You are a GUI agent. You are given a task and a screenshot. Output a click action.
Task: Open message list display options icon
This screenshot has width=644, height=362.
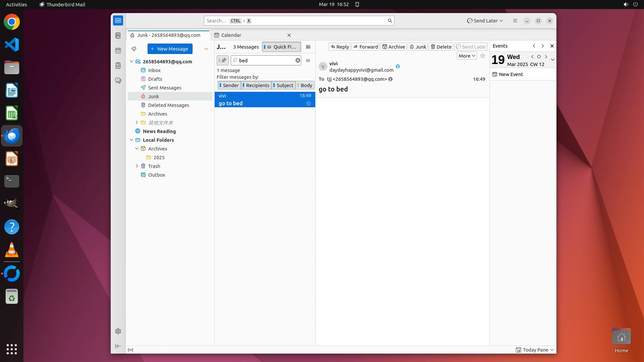click(308, 47)
